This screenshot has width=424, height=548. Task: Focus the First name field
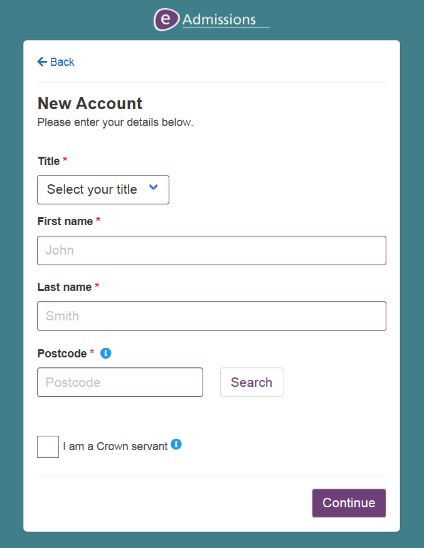[x=212, y=250]
